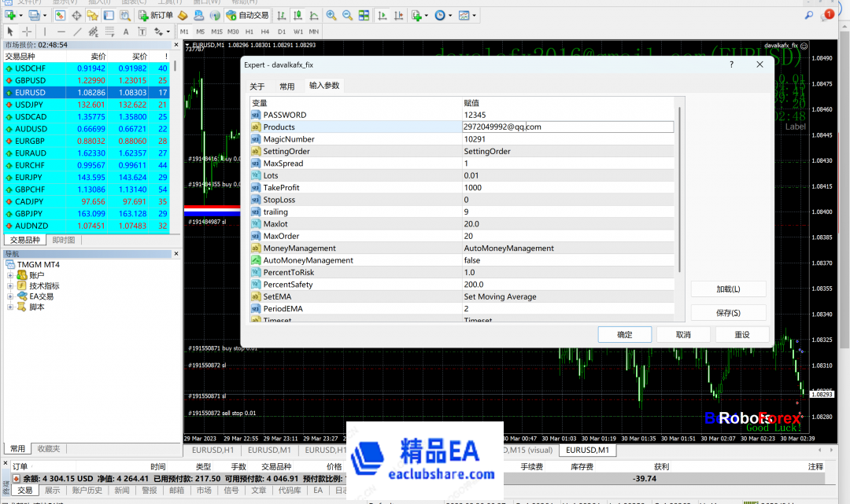Select the GBPUSD row in Market Watch

(x=30, y=80)
